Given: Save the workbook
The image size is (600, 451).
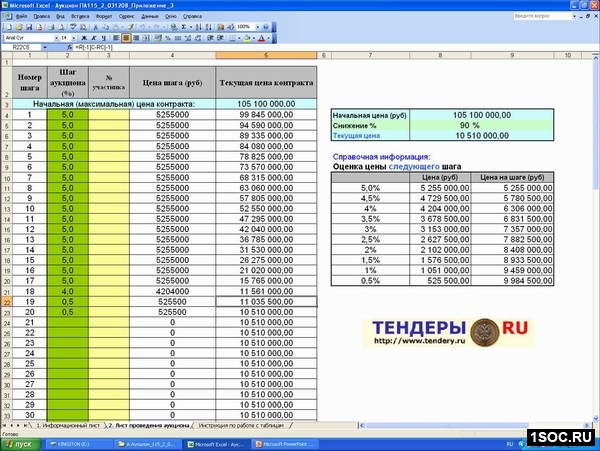Looking at the screenshot, I should coord(29,27).
